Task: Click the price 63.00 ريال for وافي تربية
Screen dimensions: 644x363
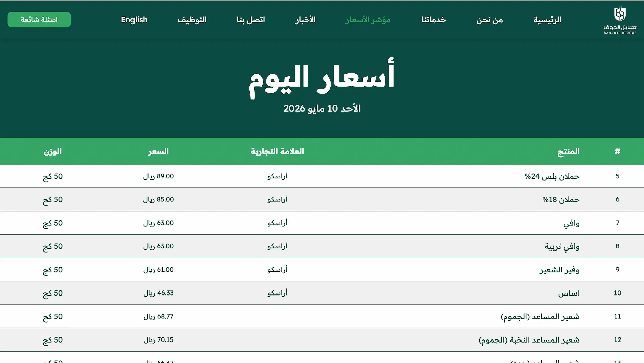Action: click(x=158, y=246)
